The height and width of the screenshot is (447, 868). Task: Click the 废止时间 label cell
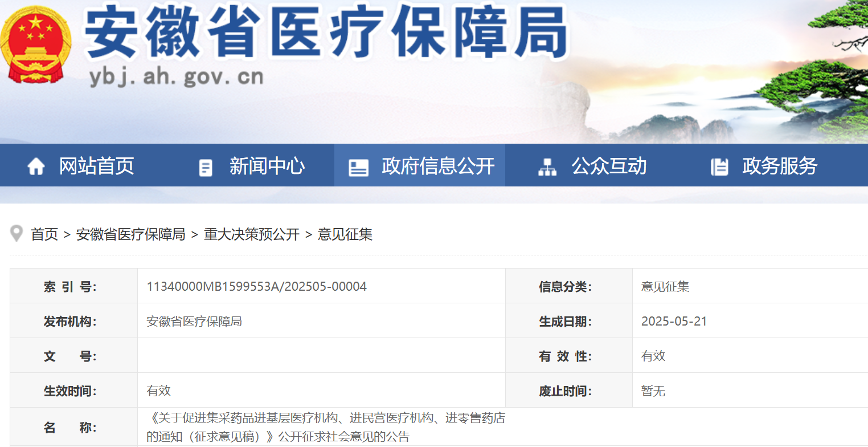click(569, 391)
